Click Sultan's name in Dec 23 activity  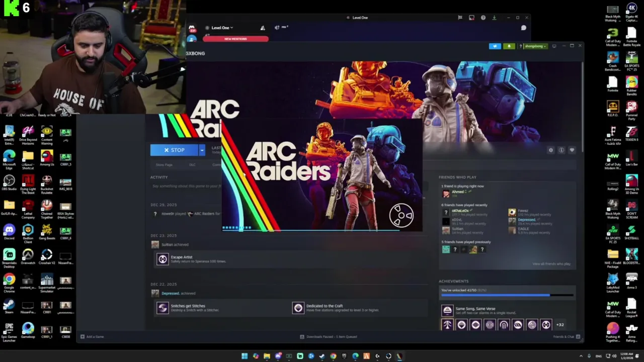(x=168, y=244)
